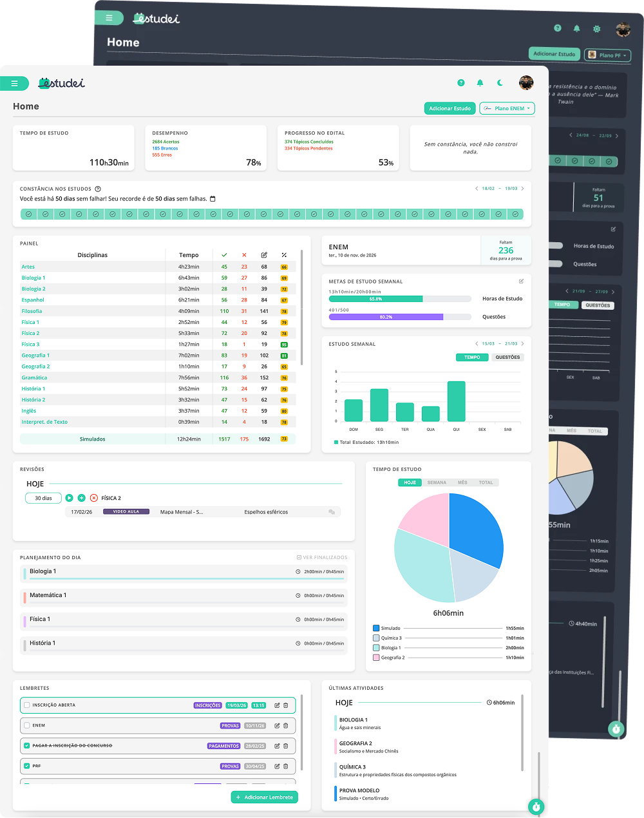Open the hamburger sidebar menu

tap(14, 84)
